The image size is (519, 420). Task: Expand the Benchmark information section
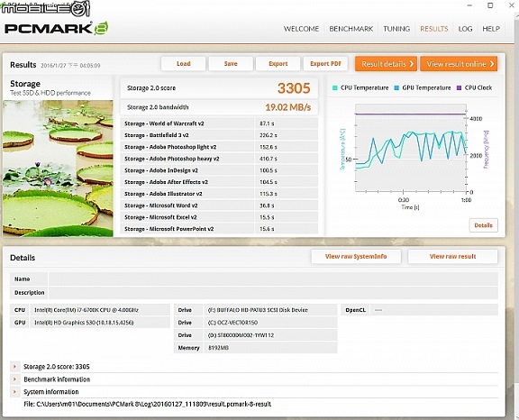click(14, 379)
